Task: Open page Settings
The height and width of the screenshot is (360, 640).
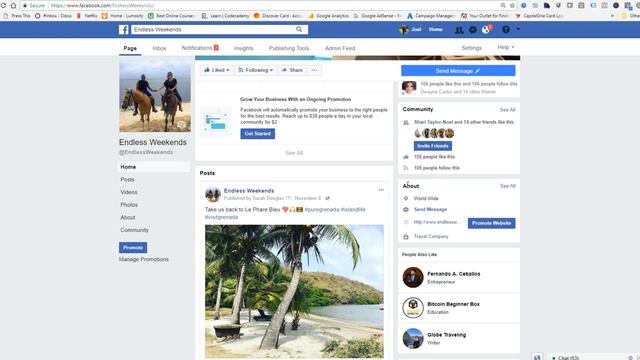Action: pos(471,48)
